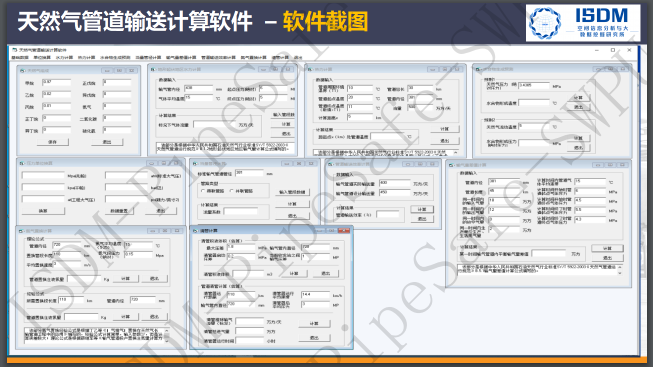This screenshot has width=653, height=367.
Task: Maximize the main application window
Action: 613,50
